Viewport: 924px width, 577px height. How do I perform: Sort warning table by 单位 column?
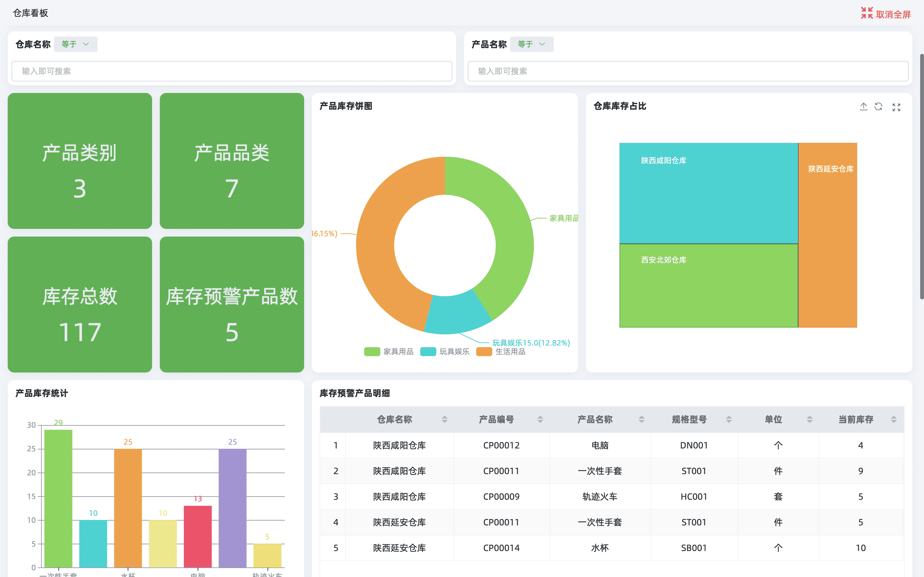tap(809, 419)
